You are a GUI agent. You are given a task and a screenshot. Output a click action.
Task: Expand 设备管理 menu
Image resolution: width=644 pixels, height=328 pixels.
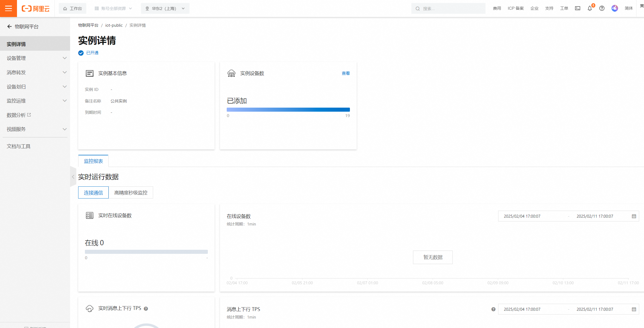[35, 58]
